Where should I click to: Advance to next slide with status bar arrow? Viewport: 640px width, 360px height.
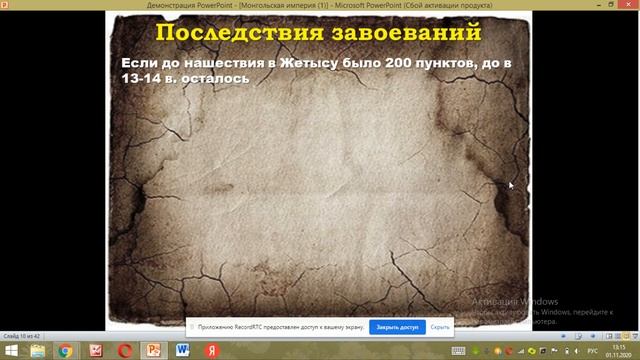pyautogui.click(x=593, y=336)
